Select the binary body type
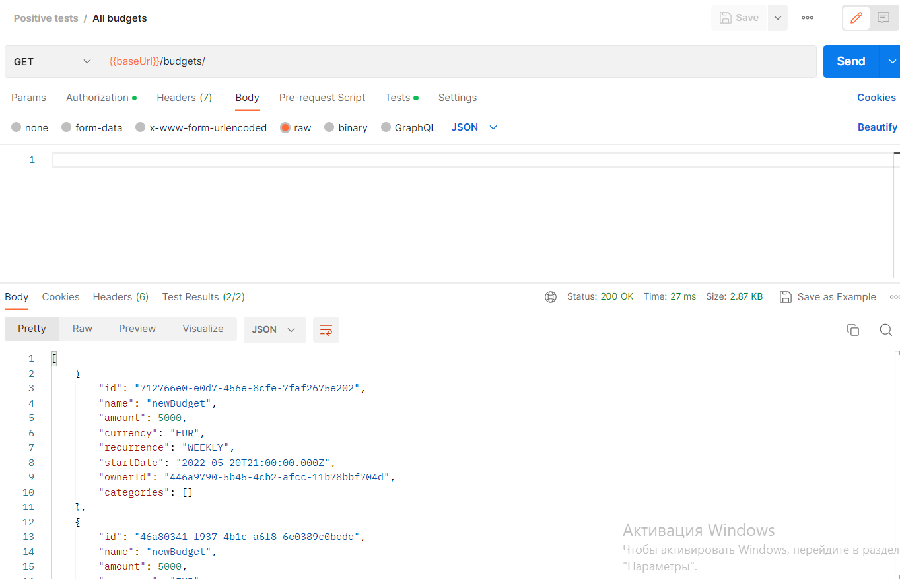 345,127
